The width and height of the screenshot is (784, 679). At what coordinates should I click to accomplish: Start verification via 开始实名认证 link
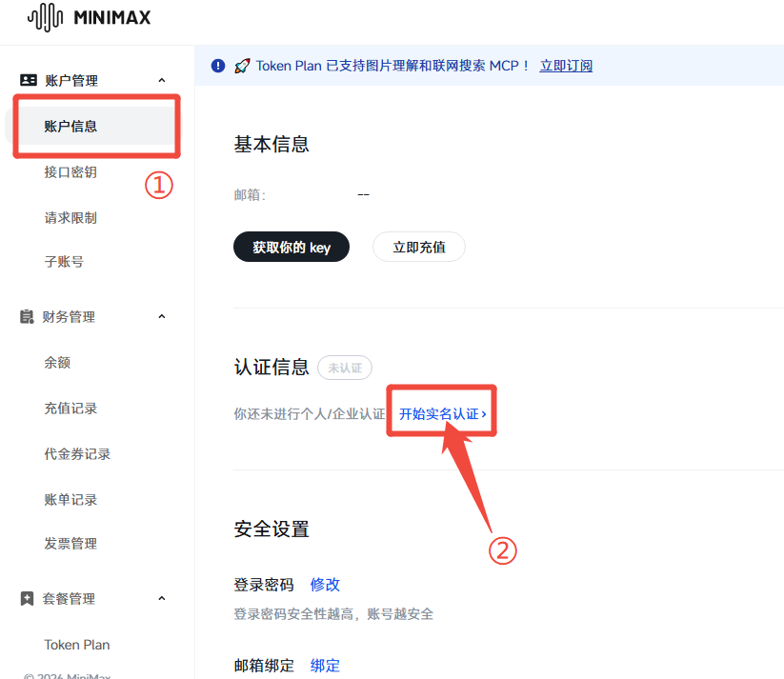pyautogui.click(x=442, y=414)
